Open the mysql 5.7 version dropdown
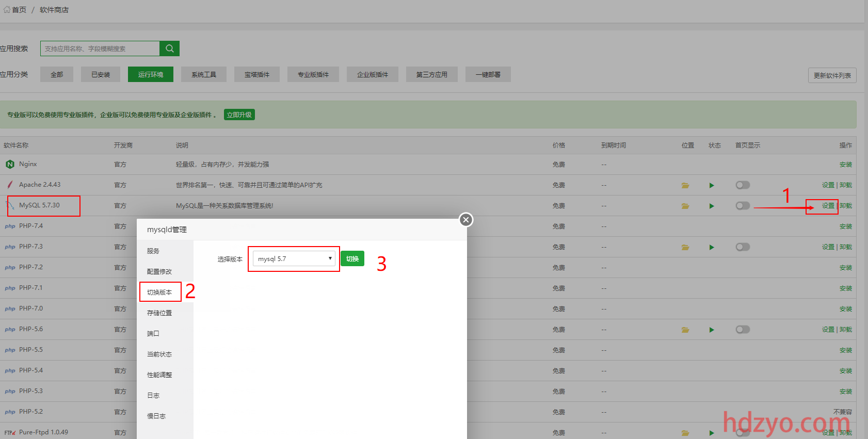Image resolution: width=868 pixels, height=439 pixels. pos(294,258)
